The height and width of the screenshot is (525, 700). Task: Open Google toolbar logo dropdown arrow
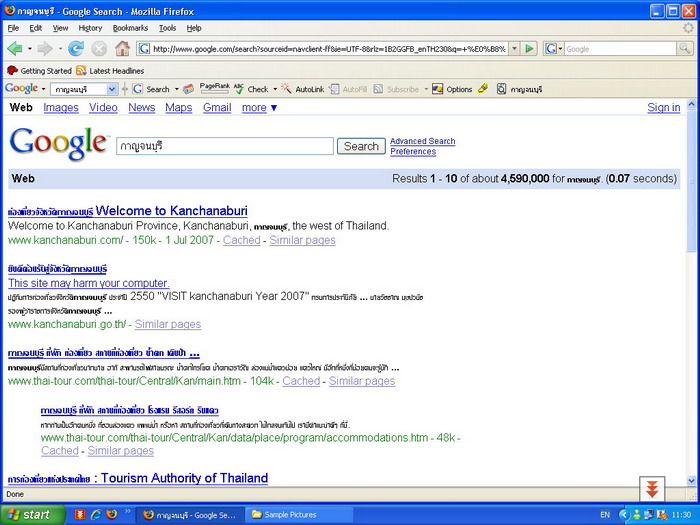(x=43, y=89)
